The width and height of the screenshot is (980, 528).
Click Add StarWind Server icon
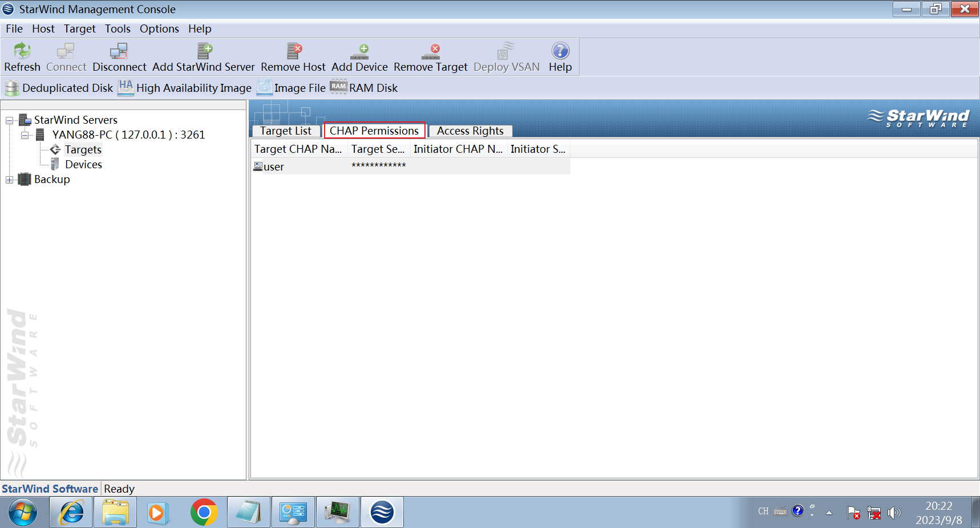coord(204,51)
